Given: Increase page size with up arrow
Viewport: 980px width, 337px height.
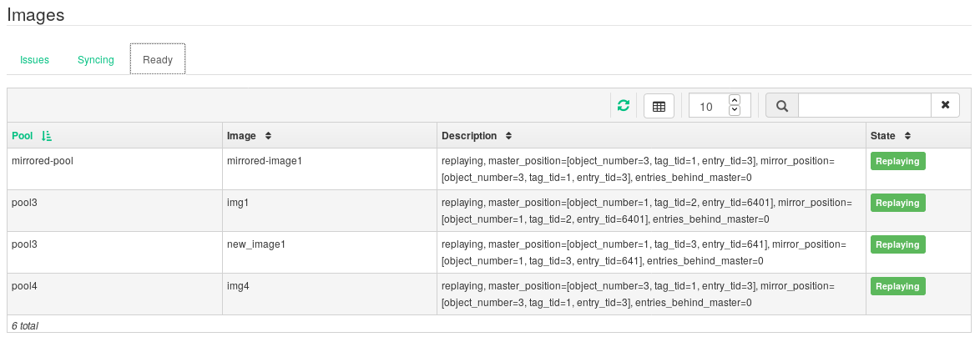Looking at the screenshot, I should (x=735, y=100).
